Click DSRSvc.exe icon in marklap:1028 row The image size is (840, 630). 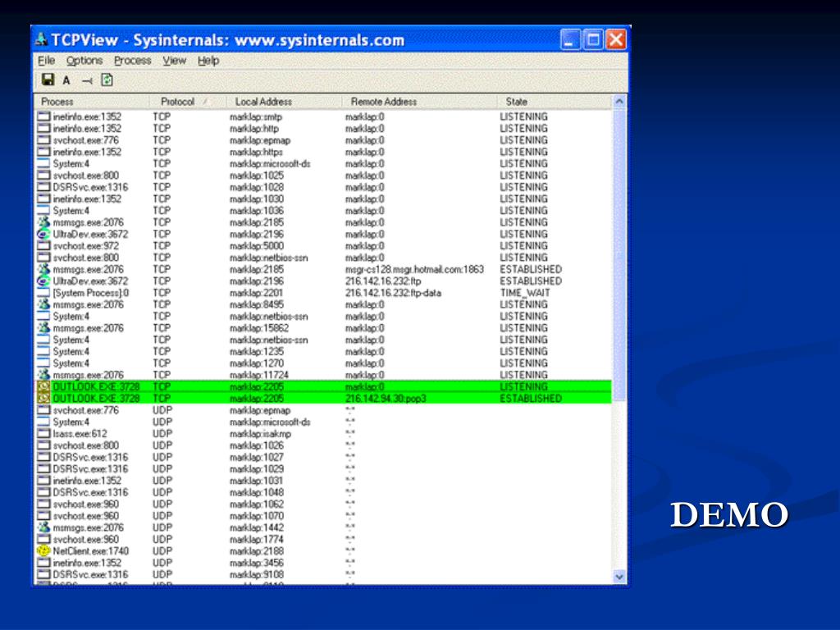pos(44,187)
